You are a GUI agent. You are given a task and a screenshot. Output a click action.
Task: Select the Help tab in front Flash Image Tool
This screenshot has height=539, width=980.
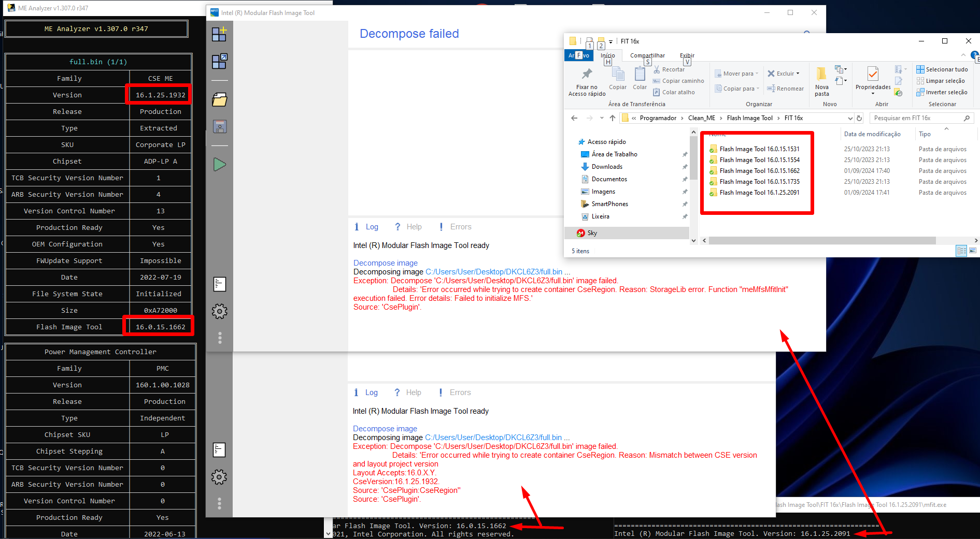pyautogui.click(x=408, y=227)
